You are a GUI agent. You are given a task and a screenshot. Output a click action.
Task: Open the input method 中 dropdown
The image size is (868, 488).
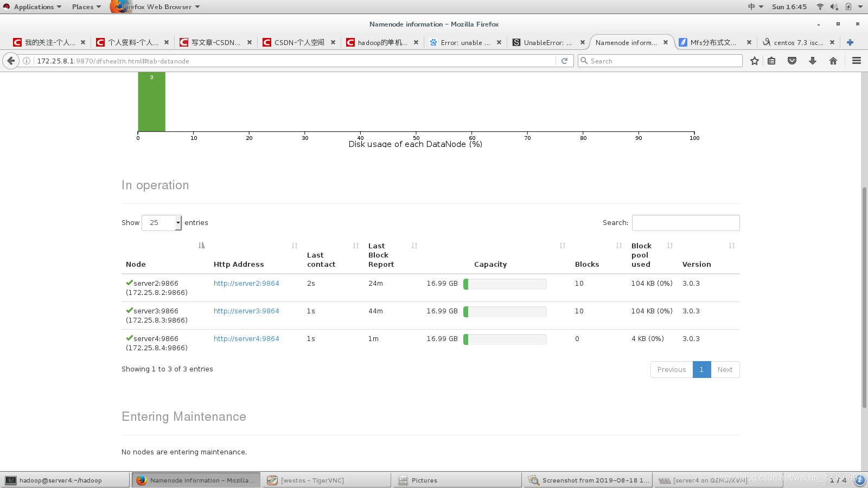click(756, 7)
